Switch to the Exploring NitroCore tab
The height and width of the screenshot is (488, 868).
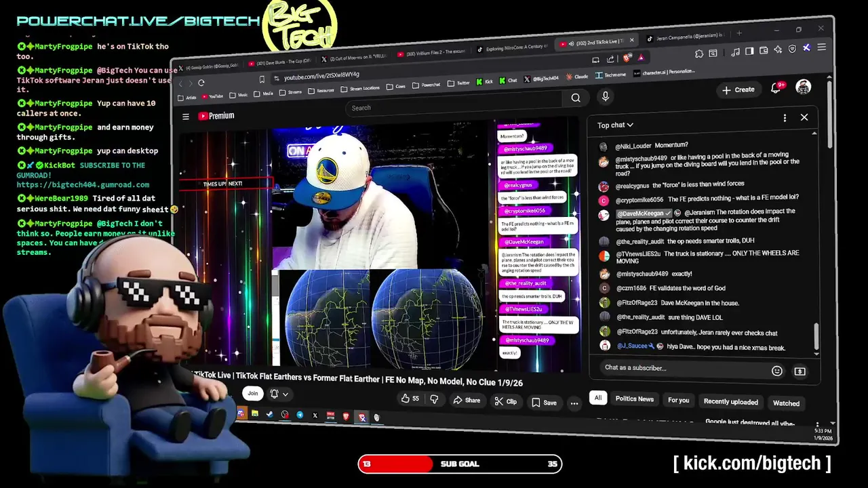pyautogui.click(x=512, y=48)
